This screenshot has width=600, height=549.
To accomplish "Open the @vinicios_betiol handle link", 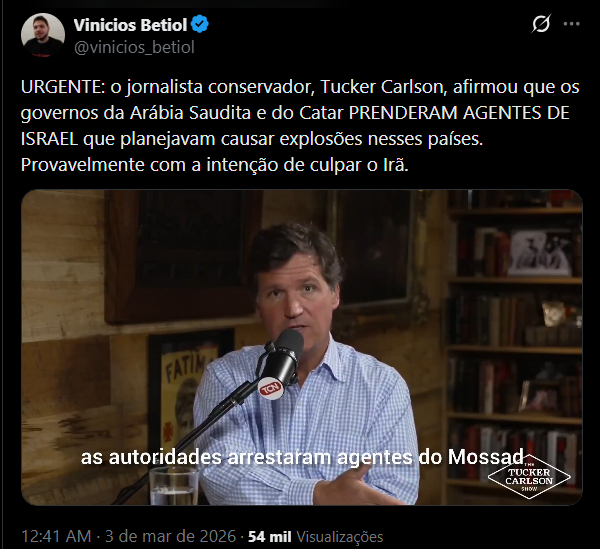I will [134, 47].
